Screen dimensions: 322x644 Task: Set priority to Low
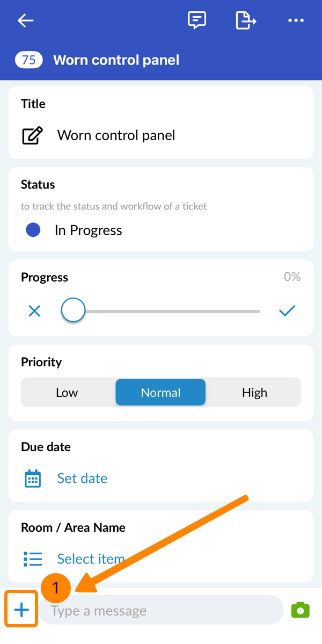click(67, 393)
